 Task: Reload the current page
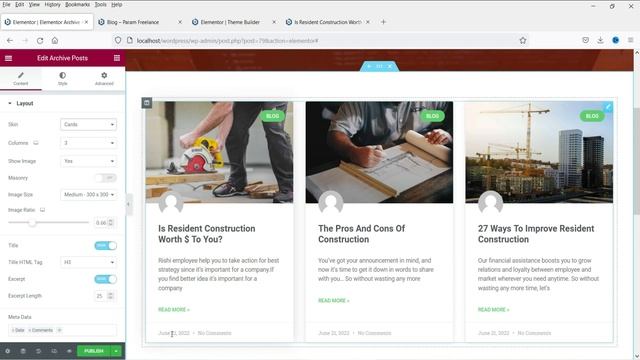tap(40, 40)
